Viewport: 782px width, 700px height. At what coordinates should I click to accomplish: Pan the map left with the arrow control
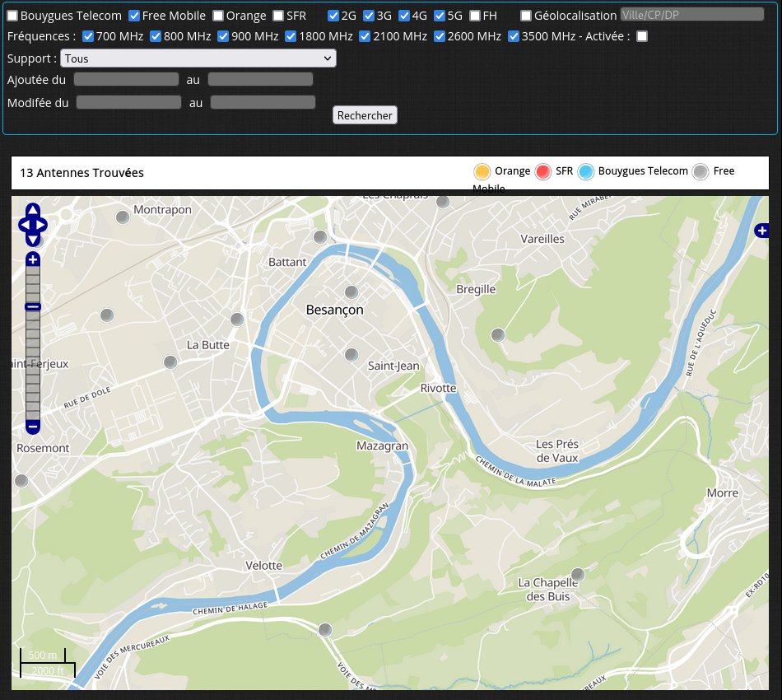(25, 225)
